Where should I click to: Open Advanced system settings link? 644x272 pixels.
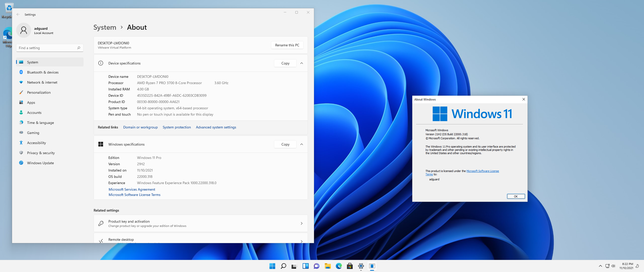point(216,127)
